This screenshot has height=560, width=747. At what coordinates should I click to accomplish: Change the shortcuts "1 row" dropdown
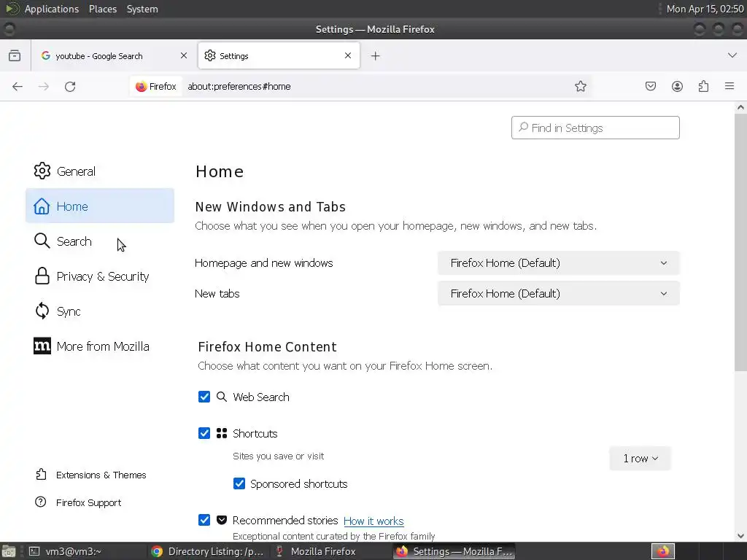(640, 459)
